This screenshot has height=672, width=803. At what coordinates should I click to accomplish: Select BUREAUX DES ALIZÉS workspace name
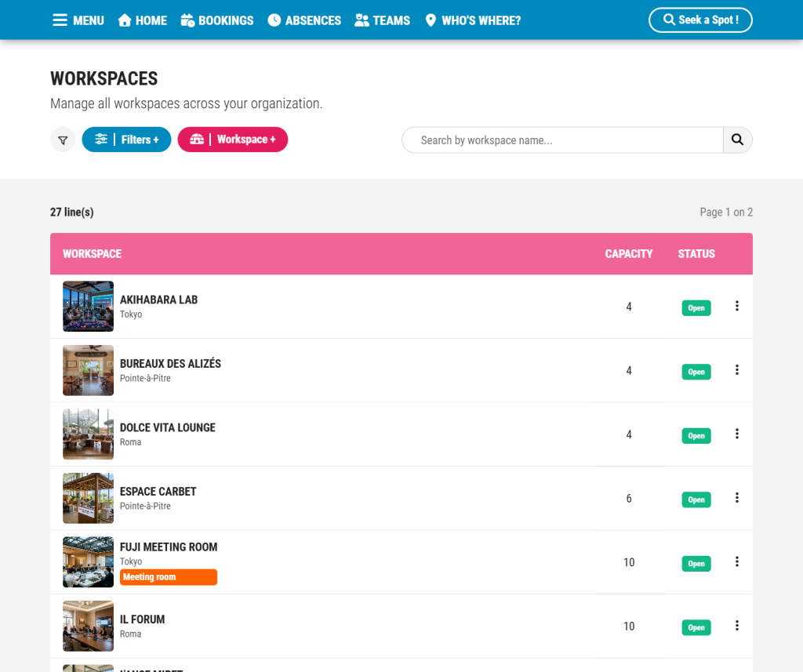pos(170,363)
